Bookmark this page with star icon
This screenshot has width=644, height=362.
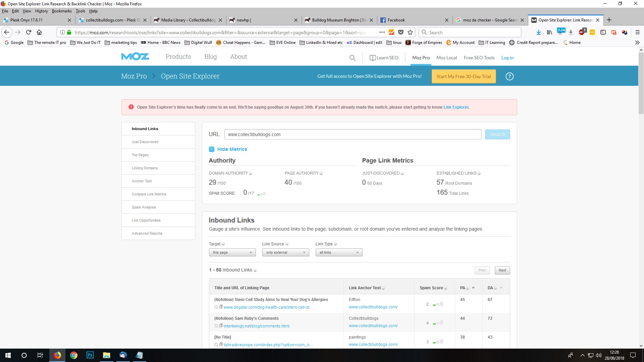(x=410, y=33)
